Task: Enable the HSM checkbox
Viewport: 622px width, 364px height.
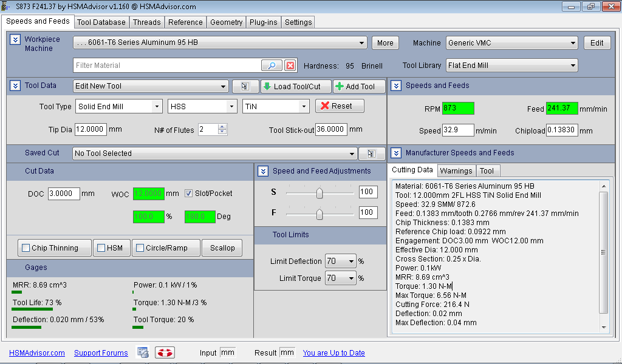Action: click(x=101, y=248)
